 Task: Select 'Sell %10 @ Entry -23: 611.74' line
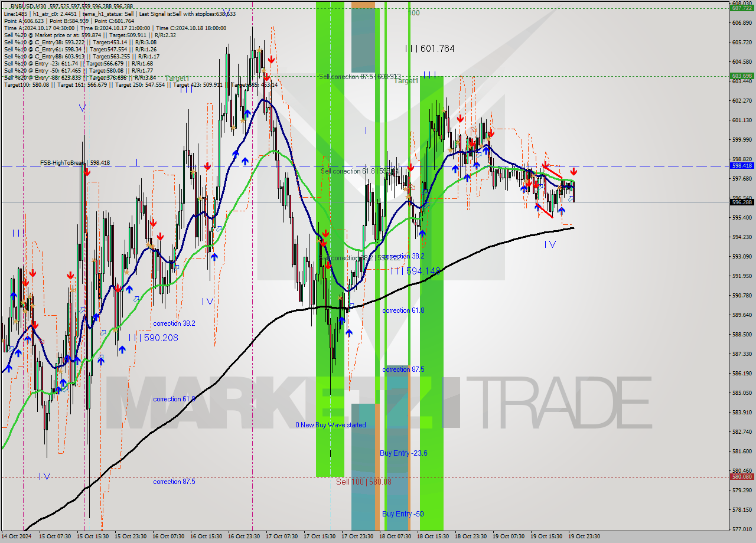pyautogui.click(x=79, y=63)
